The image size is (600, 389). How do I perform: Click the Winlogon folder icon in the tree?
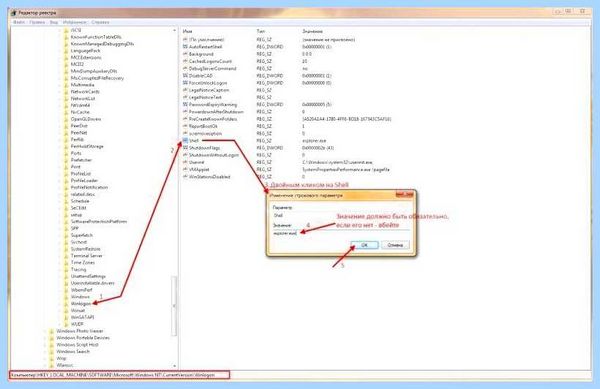[x=66, y=304]
